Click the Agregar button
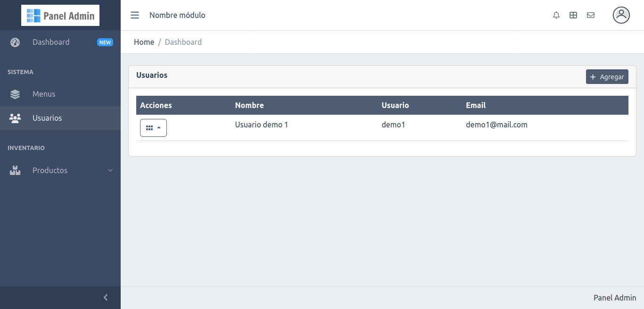Image resolution: width=644 pixels, height=309 pixels. click(x=607, y=76)
